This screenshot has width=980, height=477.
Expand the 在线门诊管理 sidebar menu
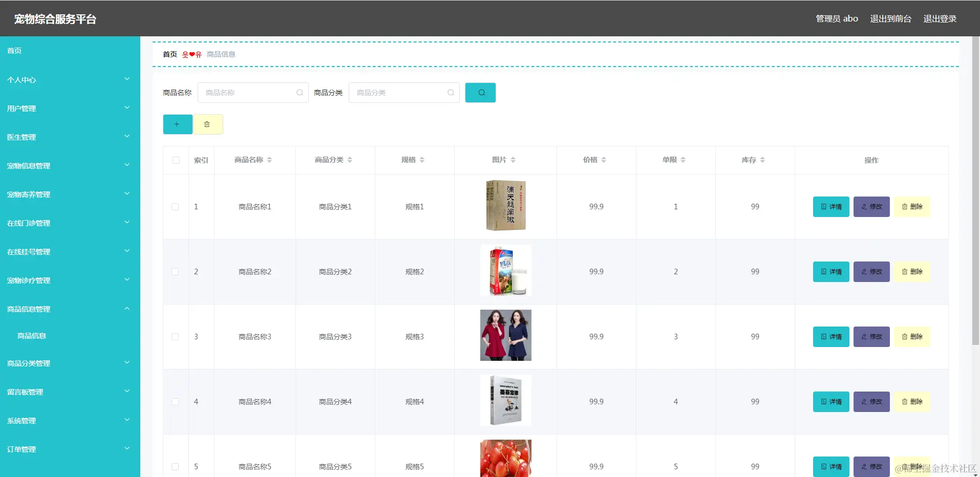coord(70,223)
